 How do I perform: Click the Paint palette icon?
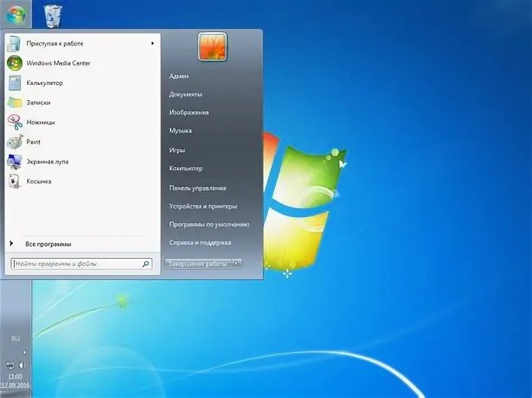coord(15,142)
